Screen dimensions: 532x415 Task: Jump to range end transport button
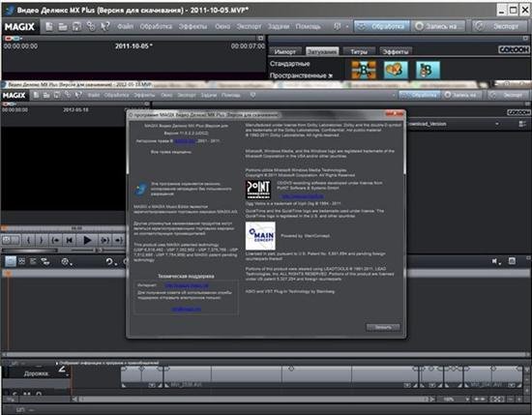(118, 240)
